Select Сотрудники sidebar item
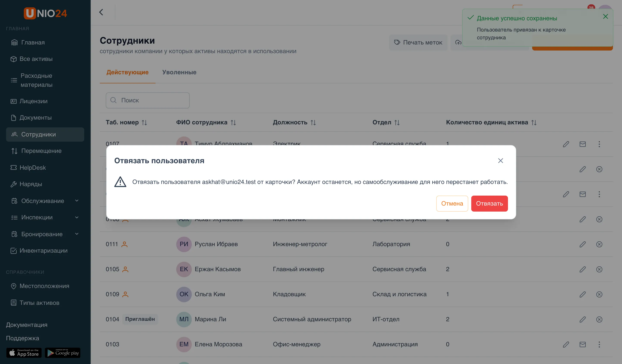Viewport: 622px width, 364px height. pyautogui.click(x=45, y=135)
